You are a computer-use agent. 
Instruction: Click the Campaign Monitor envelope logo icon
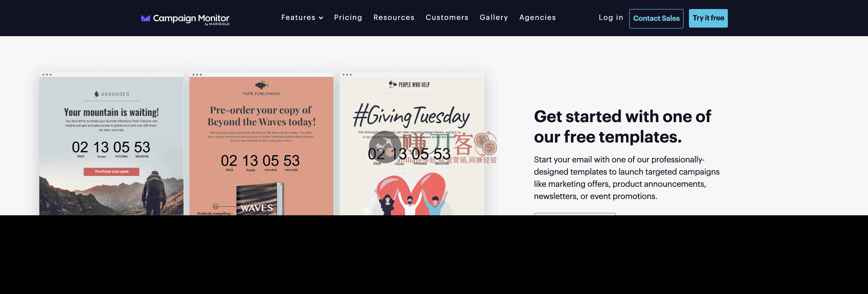click(x=145, y=18)
